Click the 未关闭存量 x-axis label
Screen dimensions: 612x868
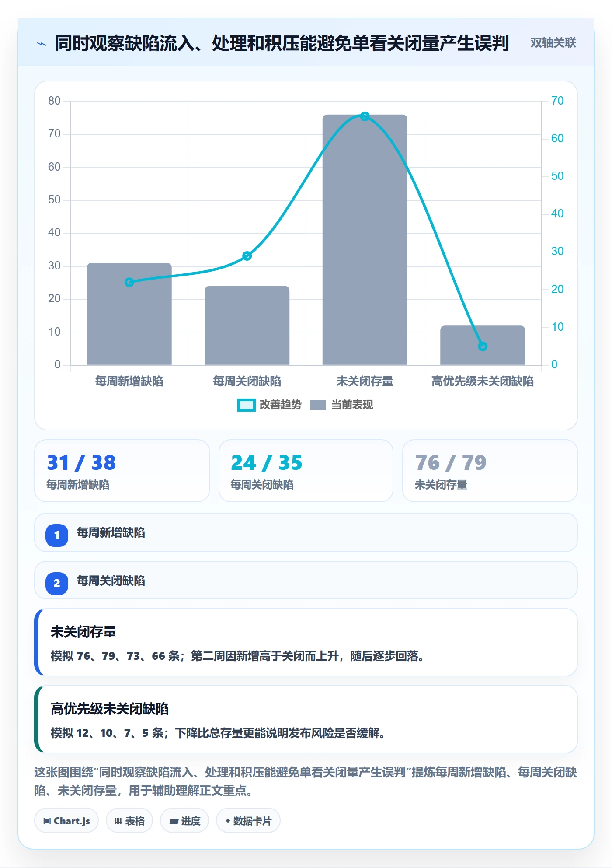[x=365, y=381]
